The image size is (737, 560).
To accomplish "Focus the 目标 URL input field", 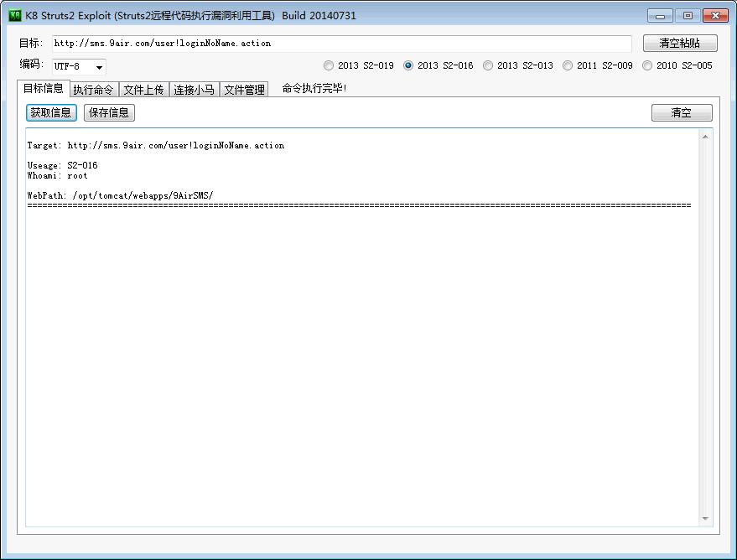I will point(342,44).
